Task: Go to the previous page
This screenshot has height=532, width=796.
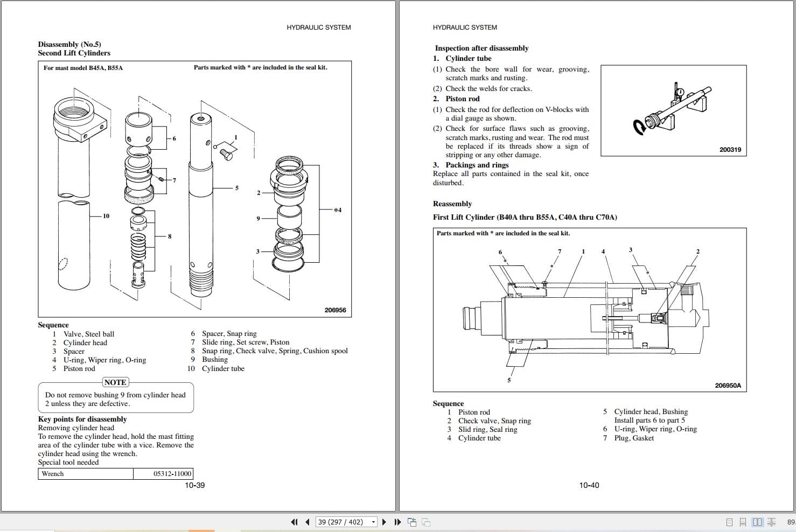Action: click(307, 522)
